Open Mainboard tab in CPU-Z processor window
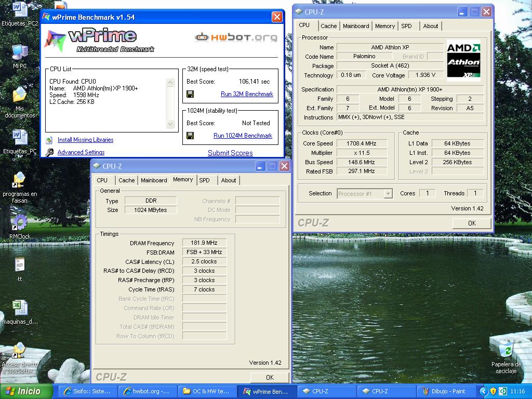 tap(356, 26)
